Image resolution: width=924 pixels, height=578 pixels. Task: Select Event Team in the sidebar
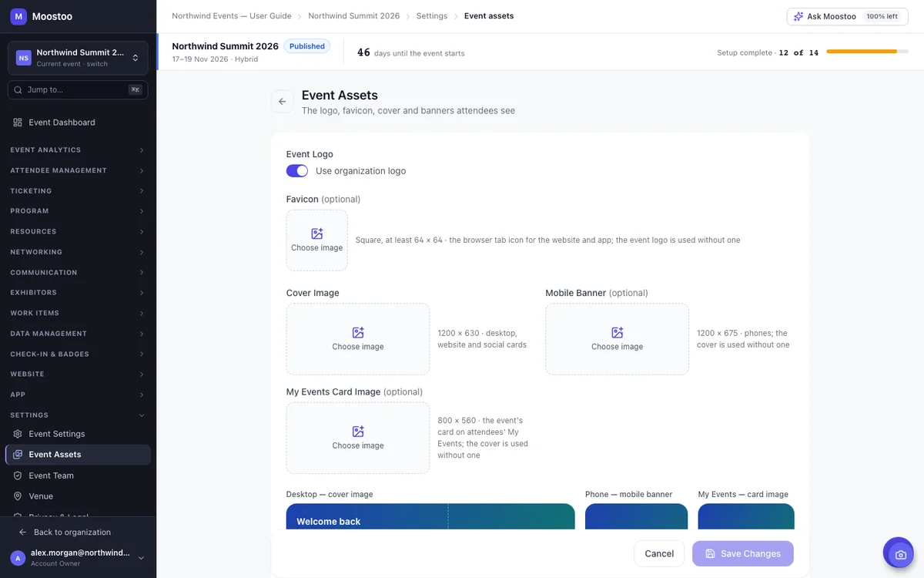click(x=78, y=476)
